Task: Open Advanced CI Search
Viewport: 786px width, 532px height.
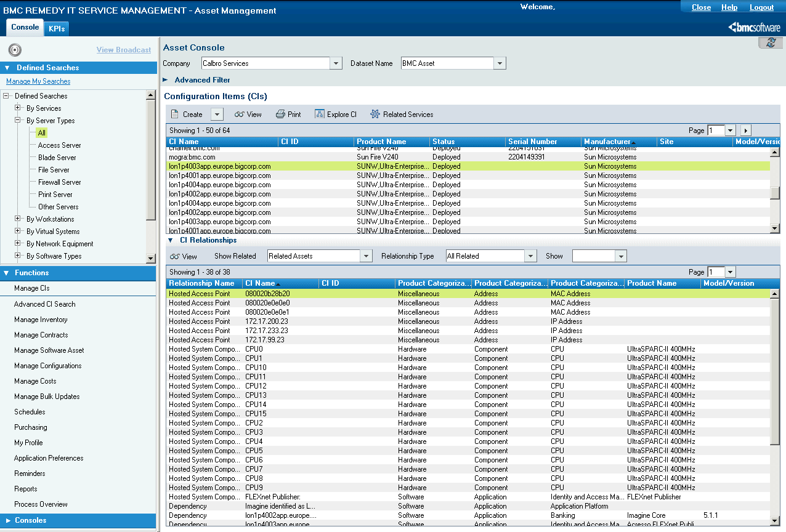Action: (x=45, y=304)
